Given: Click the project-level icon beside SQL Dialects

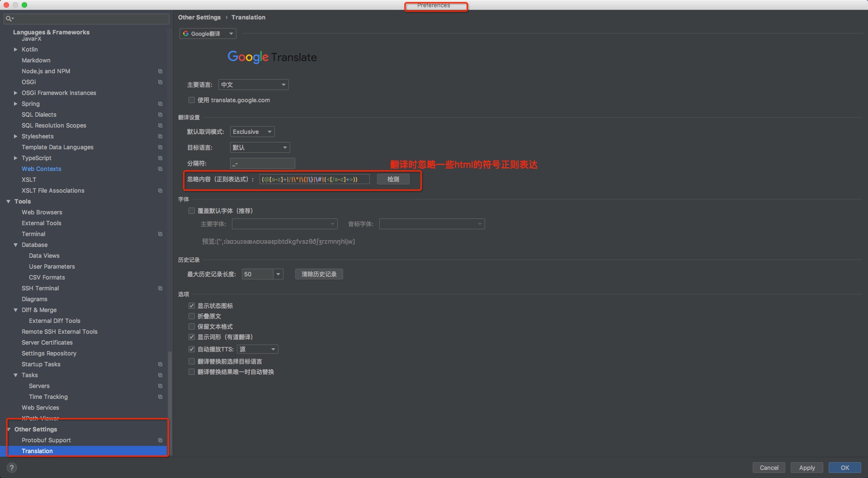Looking at the screenshot, I should (x=160, y=115).
